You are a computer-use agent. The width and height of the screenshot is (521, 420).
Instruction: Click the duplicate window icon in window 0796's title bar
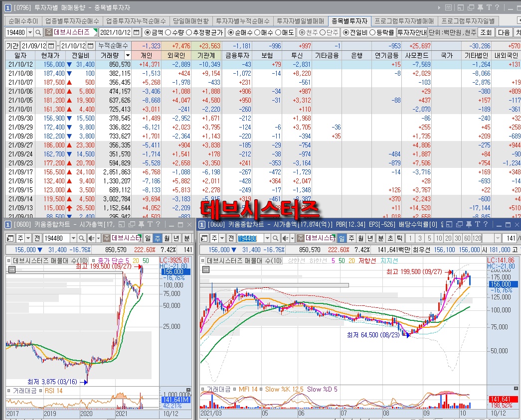[471, 7]
